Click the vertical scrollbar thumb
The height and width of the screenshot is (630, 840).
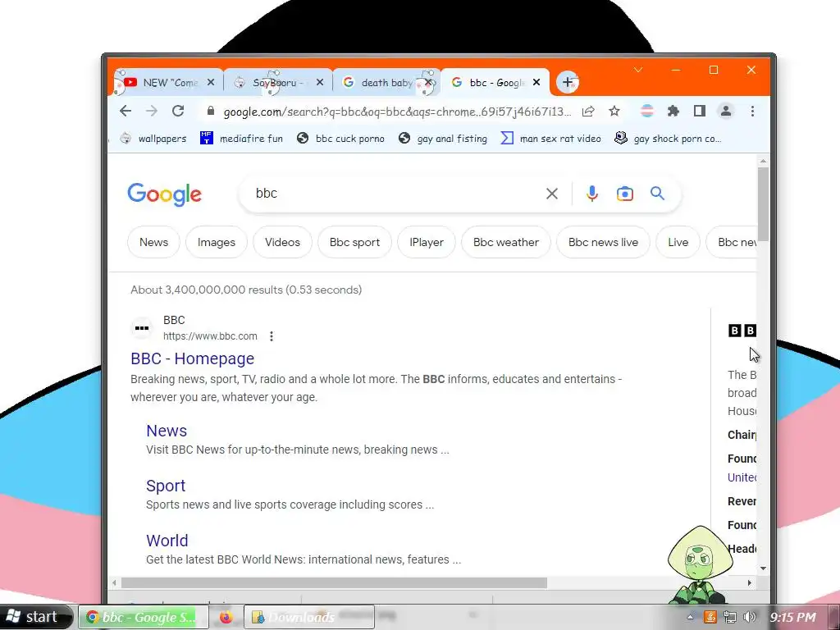(x=763, y=204)
